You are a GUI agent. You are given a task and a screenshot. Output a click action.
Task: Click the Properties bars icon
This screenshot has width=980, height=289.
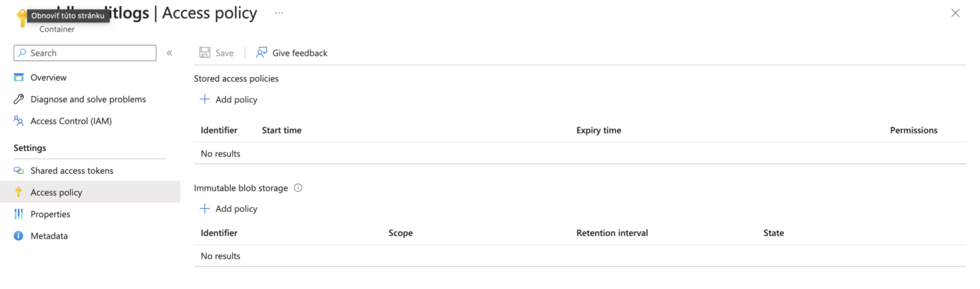(19, 214)
